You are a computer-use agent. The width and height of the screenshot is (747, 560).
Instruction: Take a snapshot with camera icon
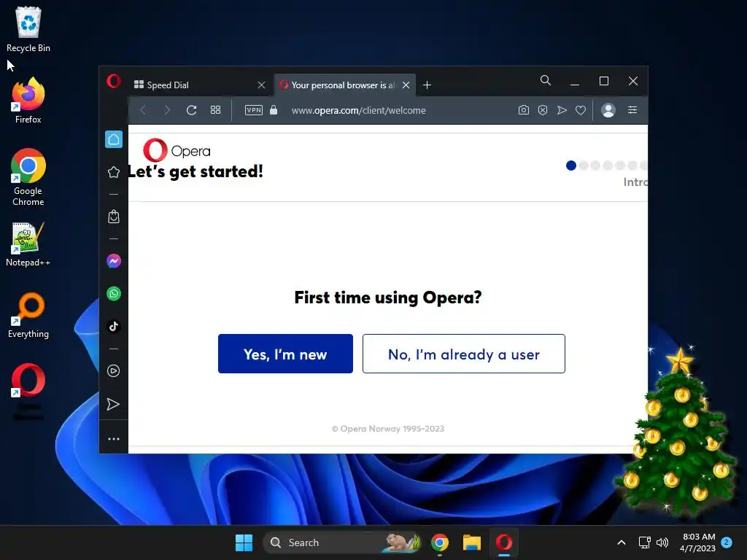[524, 110]
